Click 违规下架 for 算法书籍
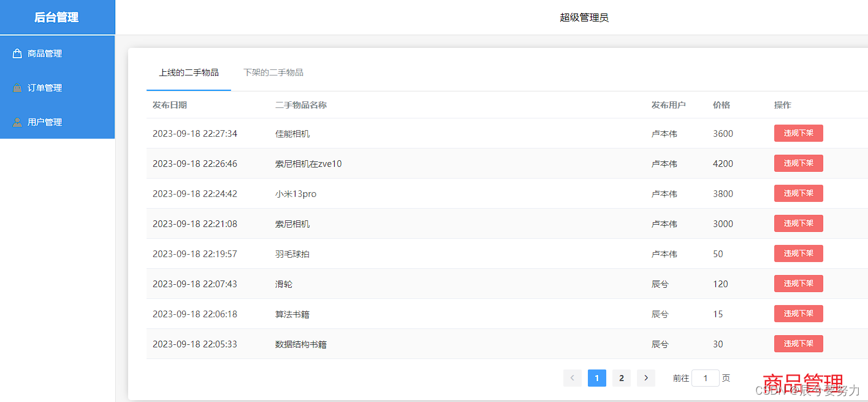The height and width of the screenshot is (402, 868). coord(798,314)
